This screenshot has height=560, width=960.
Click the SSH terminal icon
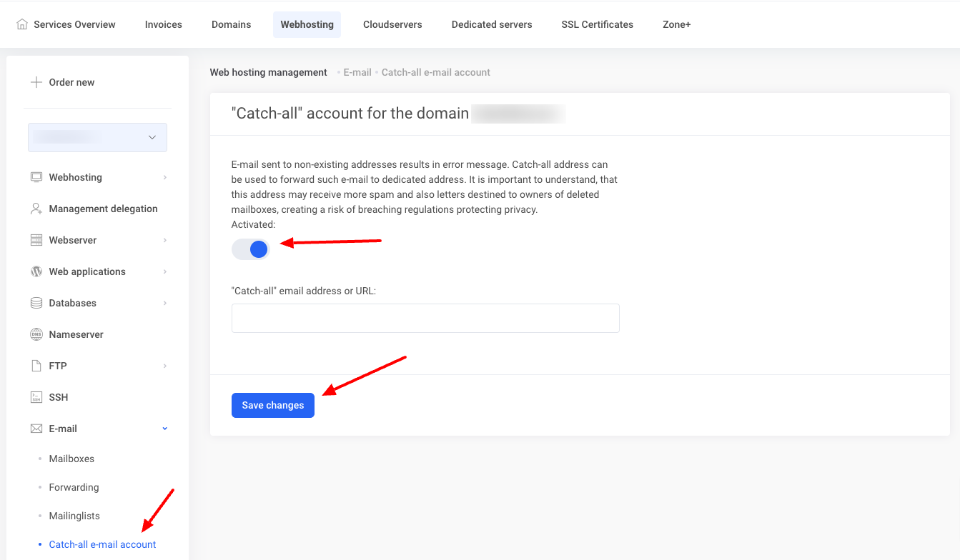click(36, 397)
